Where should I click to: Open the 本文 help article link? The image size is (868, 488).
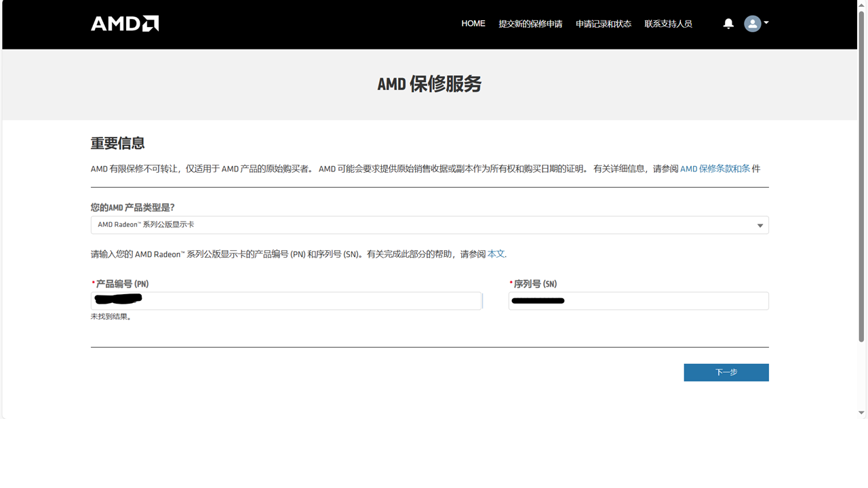pos(496,254)
